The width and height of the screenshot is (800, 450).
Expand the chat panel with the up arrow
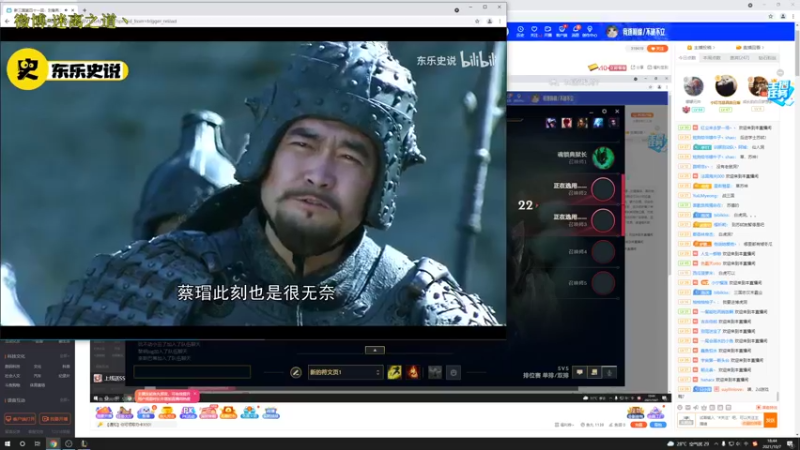(375, 350)
